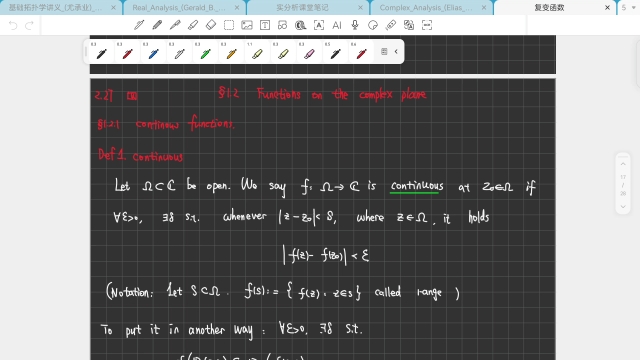This screenshot has height=360, width=640.
Task: Grab the pen preset bar handle
Action: click(x=86, y=51)
